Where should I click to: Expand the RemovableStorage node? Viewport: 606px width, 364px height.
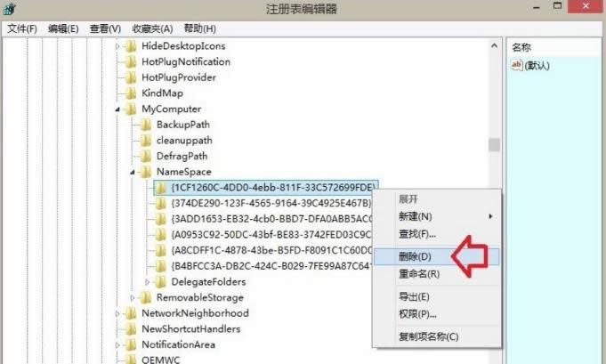(133, 298)
